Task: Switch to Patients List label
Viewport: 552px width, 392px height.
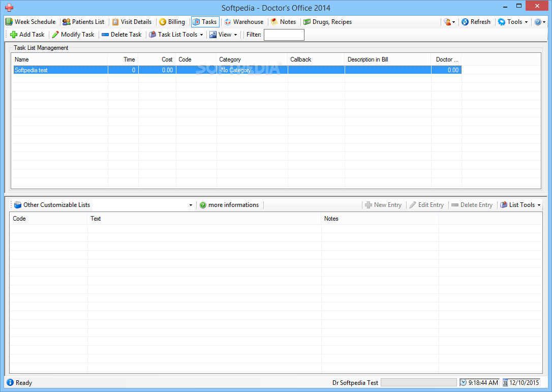Action: coord(88,22)
